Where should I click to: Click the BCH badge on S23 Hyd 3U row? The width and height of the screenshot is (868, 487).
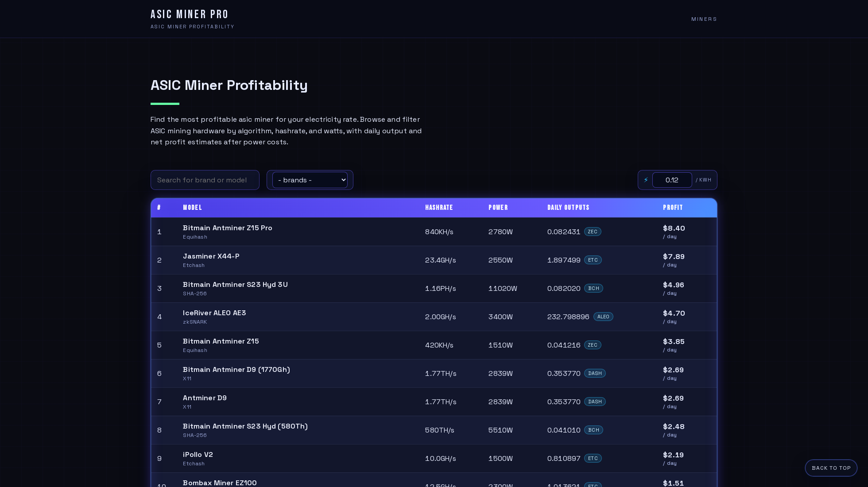click(x=593, y=288)
